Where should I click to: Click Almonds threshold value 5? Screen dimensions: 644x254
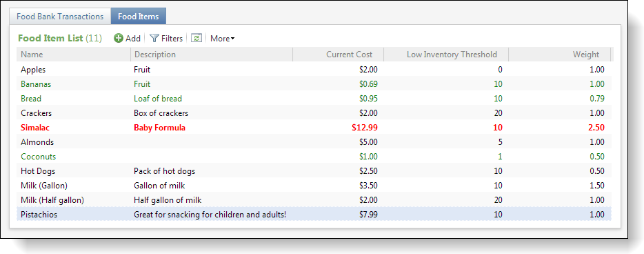(500, 142)
